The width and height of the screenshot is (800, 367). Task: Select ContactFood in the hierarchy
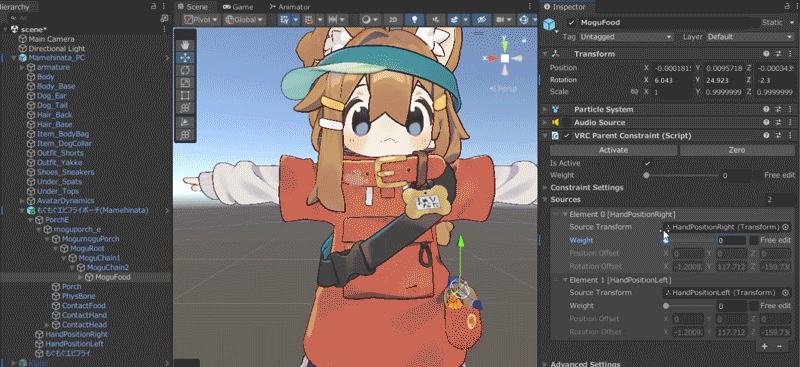83,306
